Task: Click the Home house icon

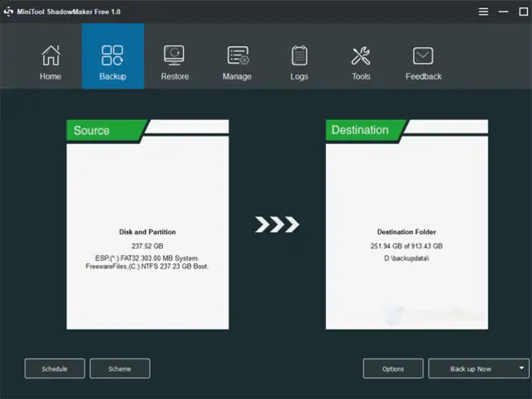Action: pos(50,55)
